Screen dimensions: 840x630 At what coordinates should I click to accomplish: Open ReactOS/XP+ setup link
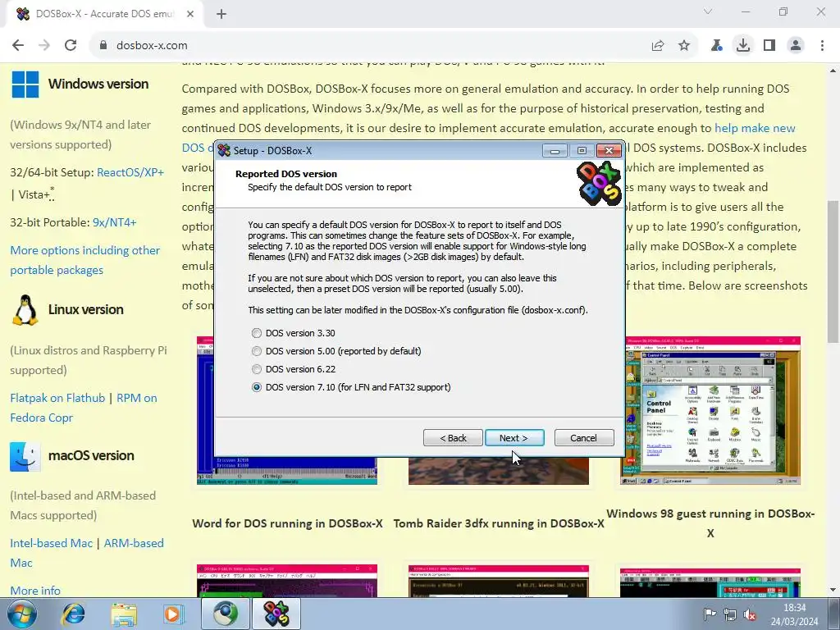[130, 172]
